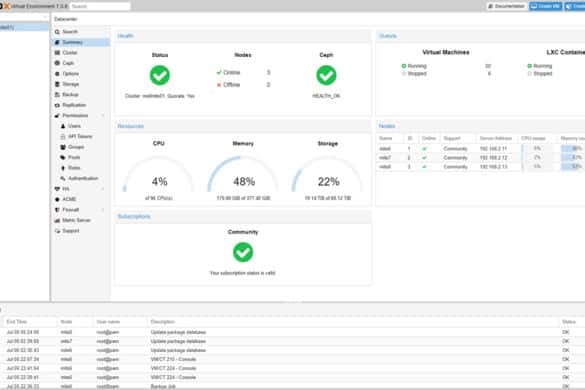Click the LXC Container Stopped status icon
This screenshot has width=585, height=390.
pos(529,74)
